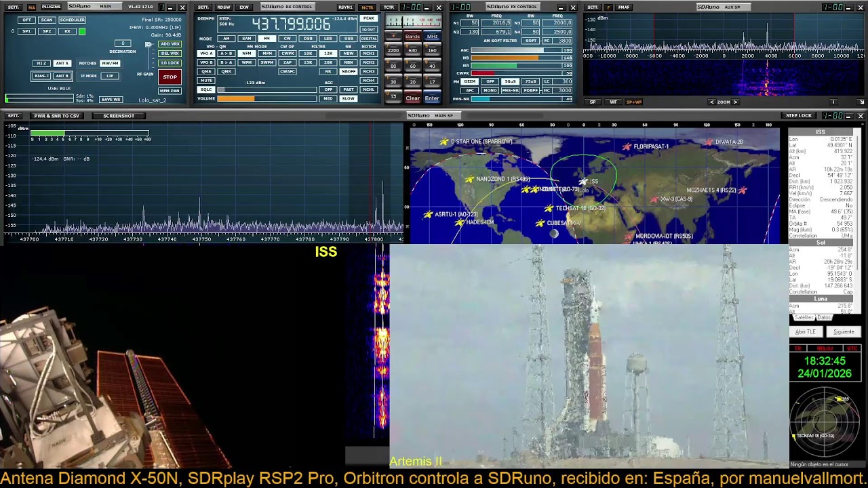This screenshot has height=488, width=868.
Task: Click the SAVE WS button
Action: click(111, 100)
